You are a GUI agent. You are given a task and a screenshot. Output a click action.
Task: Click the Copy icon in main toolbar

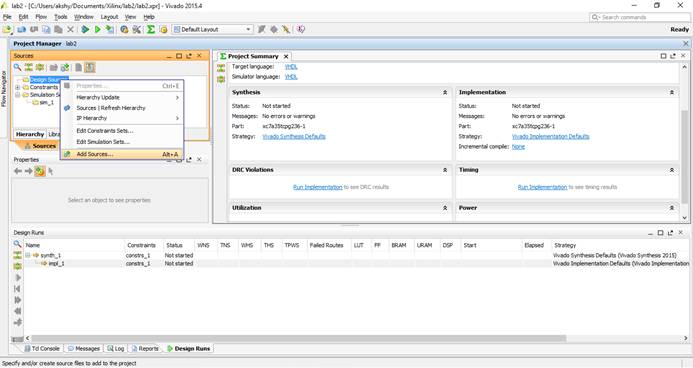coord(46,30)
